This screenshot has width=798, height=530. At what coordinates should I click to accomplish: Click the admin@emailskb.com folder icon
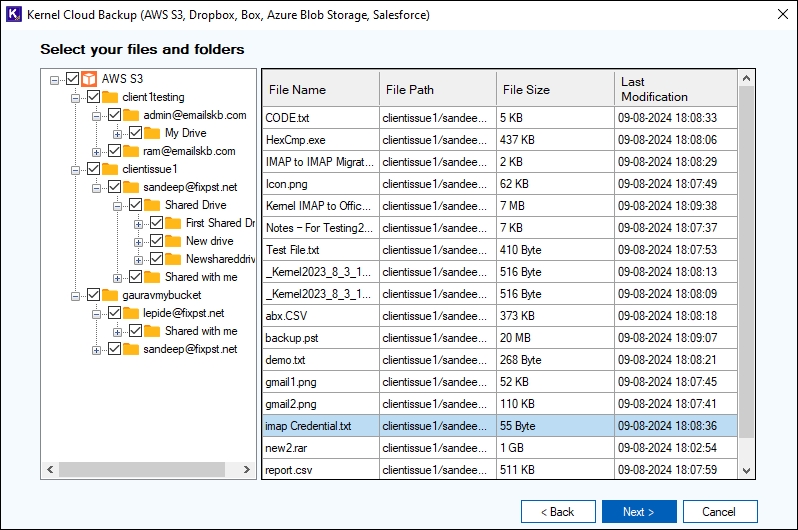131,115
